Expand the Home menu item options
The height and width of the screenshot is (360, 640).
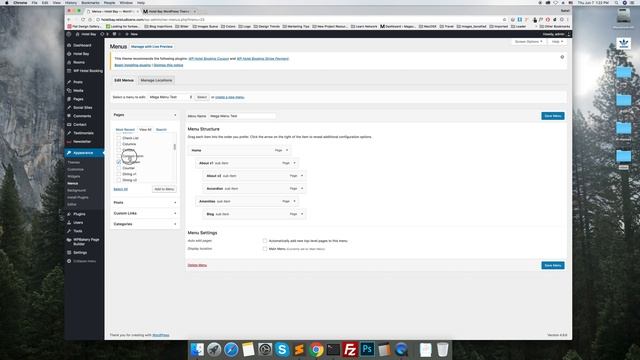point(287,150)
